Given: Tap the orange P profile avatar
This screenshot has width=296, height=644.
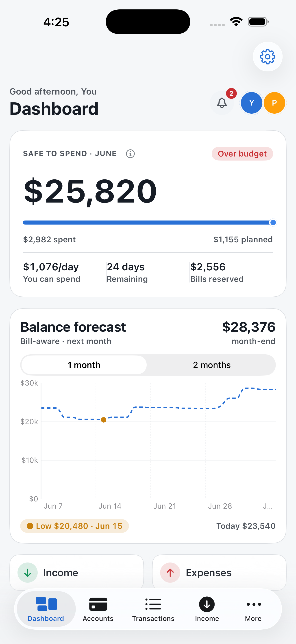Looking at the screenshot, I should point(274,103).
